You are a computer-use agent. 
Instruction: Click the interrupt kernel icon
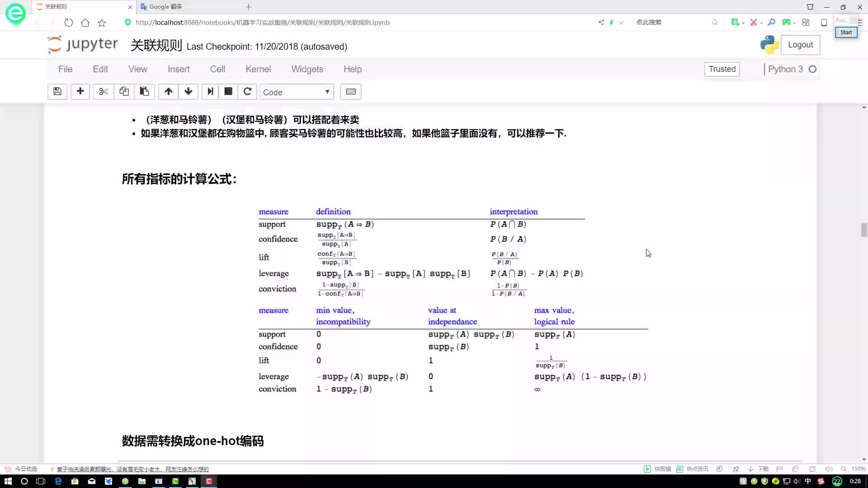228,92
